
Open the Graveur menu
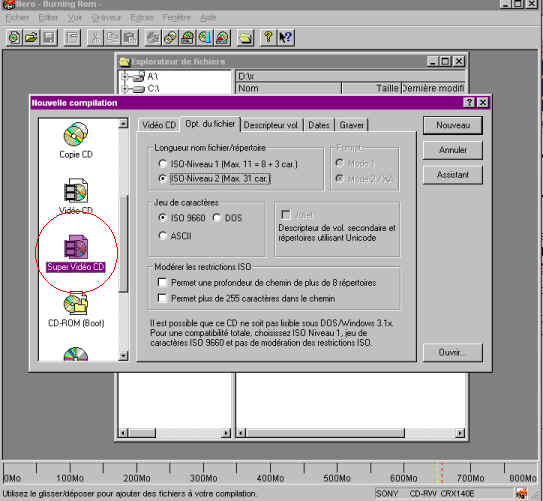pos(106,18)
